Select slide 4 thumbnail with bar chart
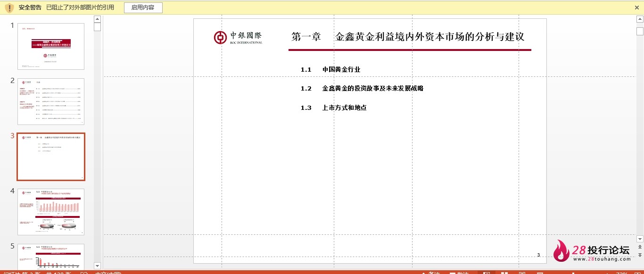 [51, 212]
